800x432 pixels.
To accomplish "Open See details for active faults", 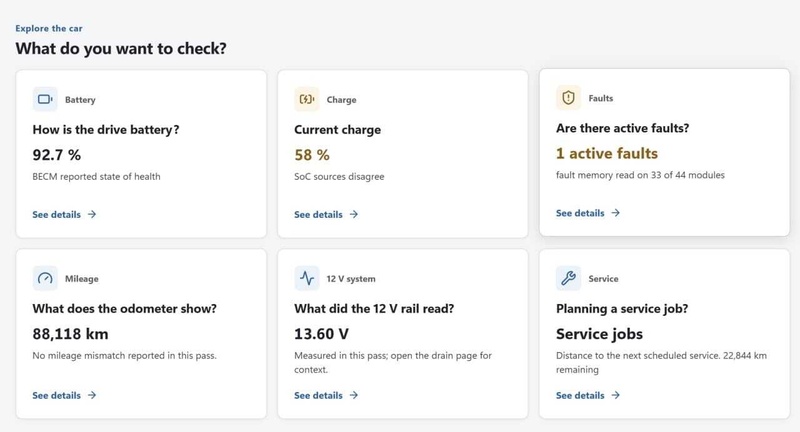I will point(588,213).
